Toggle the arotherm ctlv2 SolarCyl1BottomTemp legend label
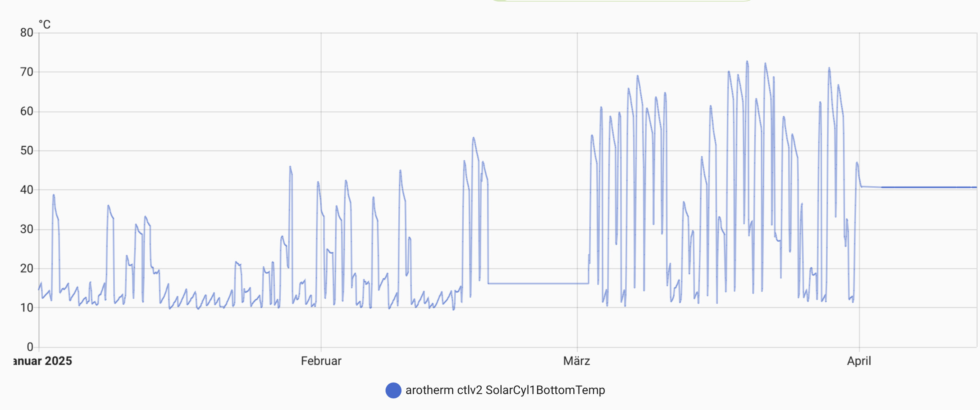The image size is (980, 410). tap(505, 390)
